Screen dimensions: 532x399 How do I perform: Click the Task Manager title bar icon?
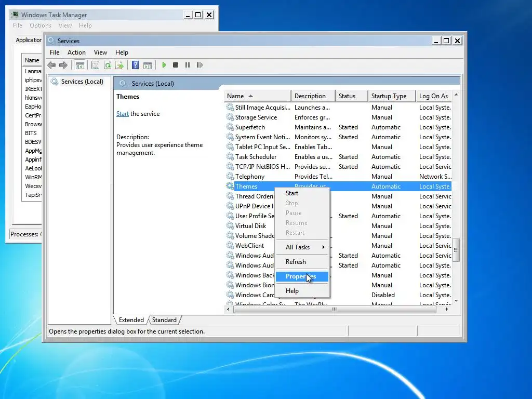(15, 15)
